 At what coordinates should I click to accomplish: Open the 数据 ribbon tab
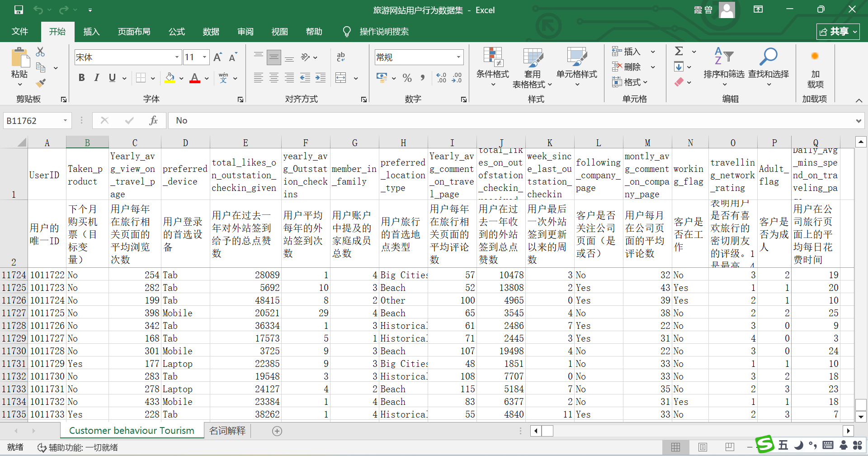point(211,32)
